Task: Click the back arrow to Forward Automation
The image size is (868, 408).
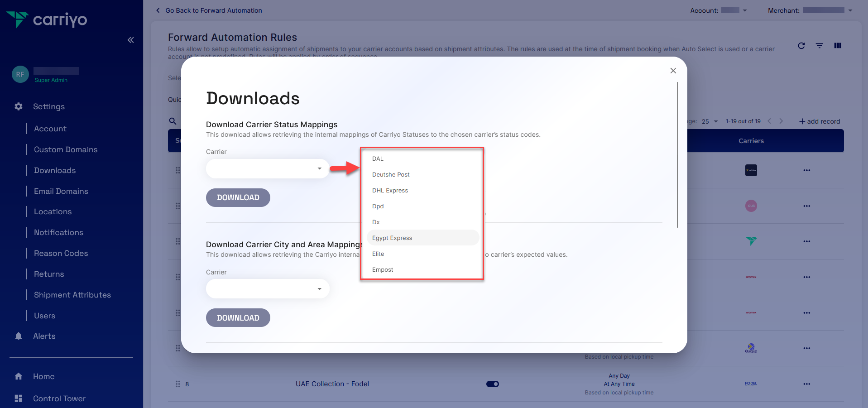Action: tap(158, 10)
